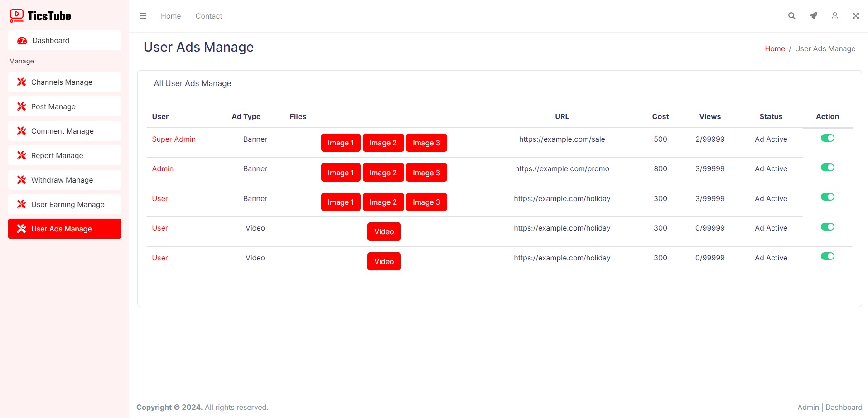Open the first Video file button
868x418 pixels.
(384, 231)
